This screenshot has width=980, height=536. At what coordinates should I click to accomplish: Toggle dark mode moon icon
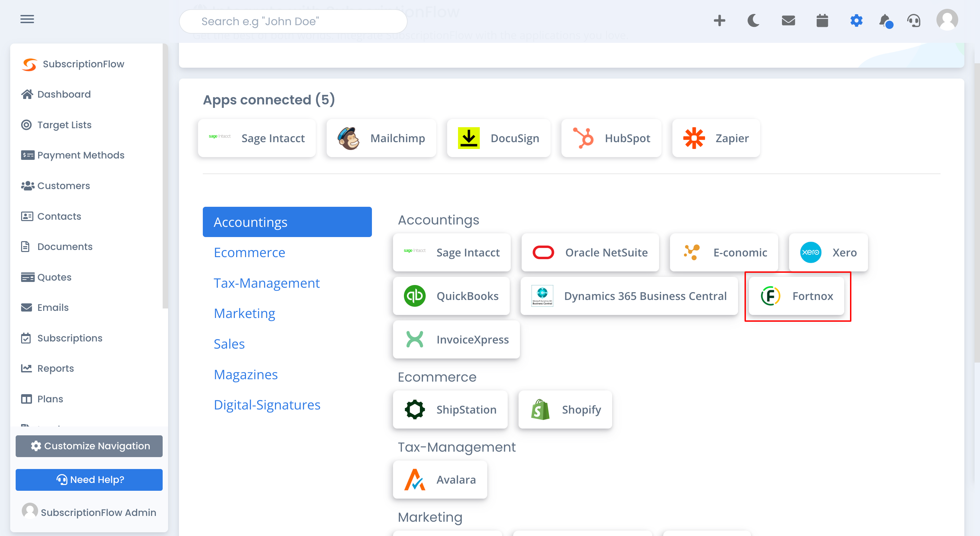(753, 20)
